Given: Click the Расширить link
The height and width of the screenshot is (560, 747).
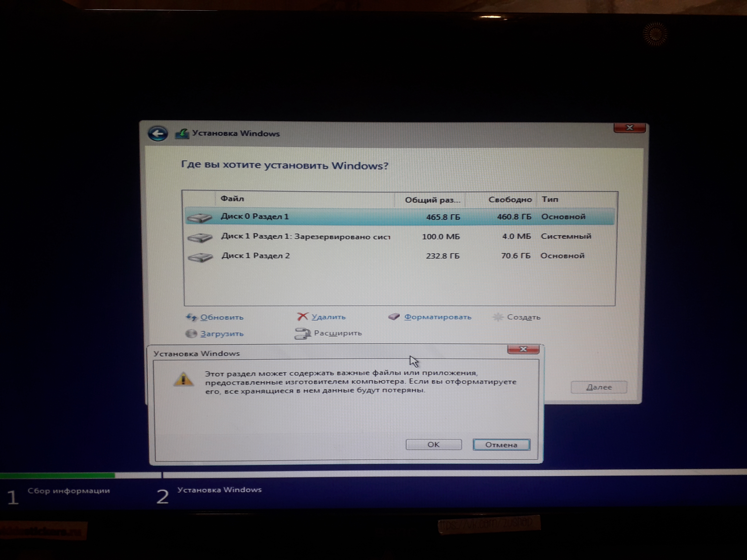Looking at the screenshot, I should (x=338, y=333).
